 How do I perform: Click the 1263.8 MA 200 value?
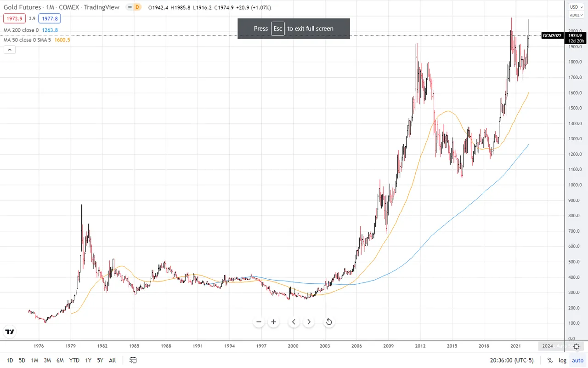50,30
